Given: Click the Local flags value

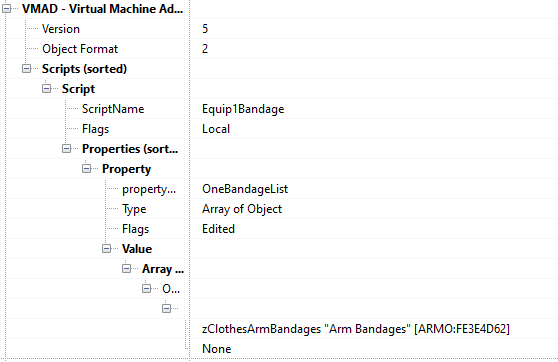Looking at the screenshot, I should 216,129.
